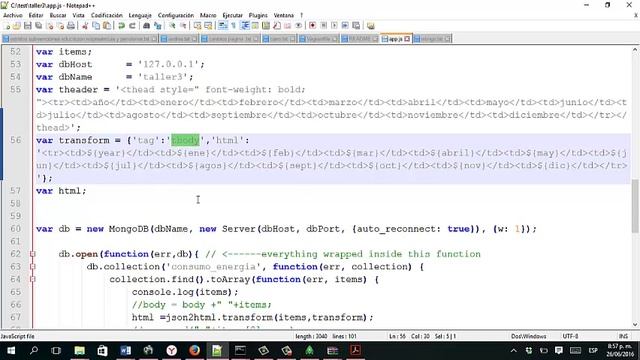Open the Buscar menu
The height and width of the screenshot is (360, 640).
click(58, 15)
